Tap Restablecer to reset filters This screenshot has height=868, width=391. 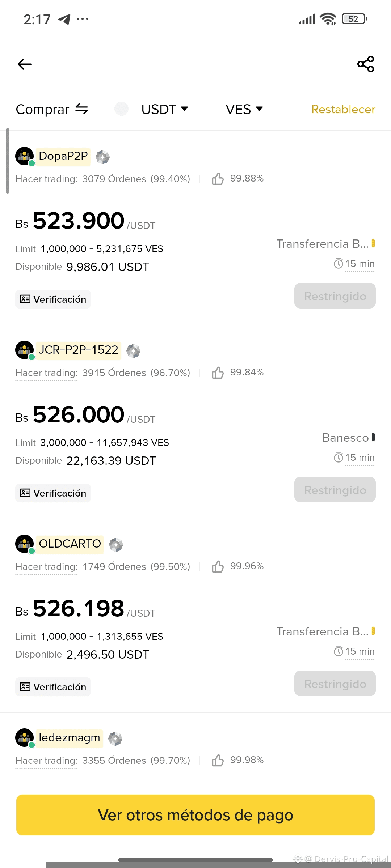click(343, 109)
